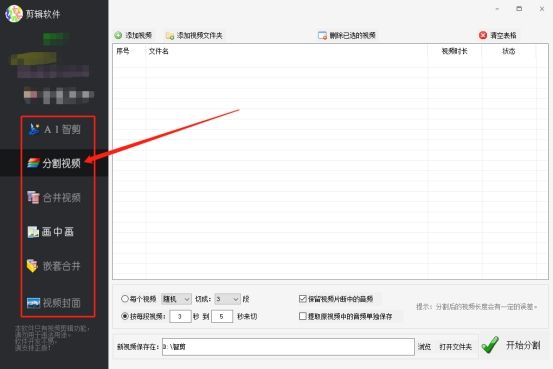Click the 状态 column header
The image size is (553, 369).
coord(509,51)
